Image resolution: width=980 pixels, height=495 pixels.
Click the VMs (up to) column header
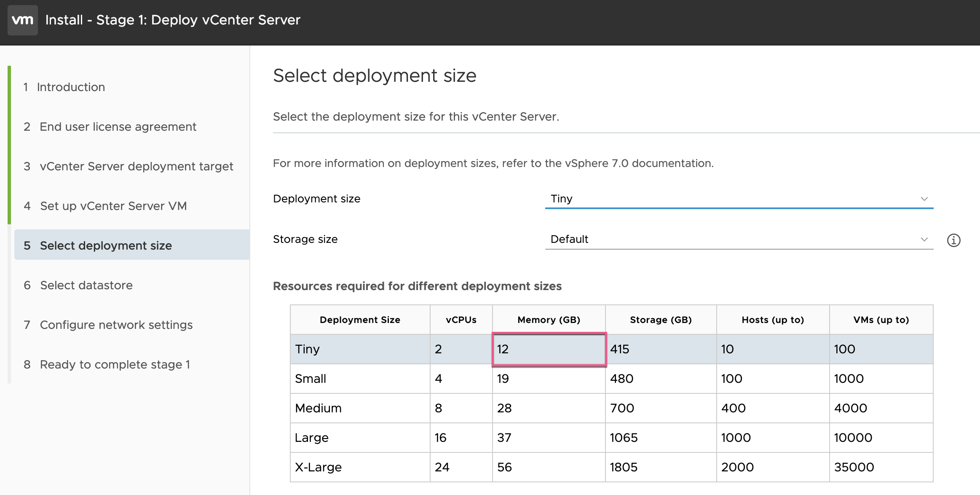881,320
